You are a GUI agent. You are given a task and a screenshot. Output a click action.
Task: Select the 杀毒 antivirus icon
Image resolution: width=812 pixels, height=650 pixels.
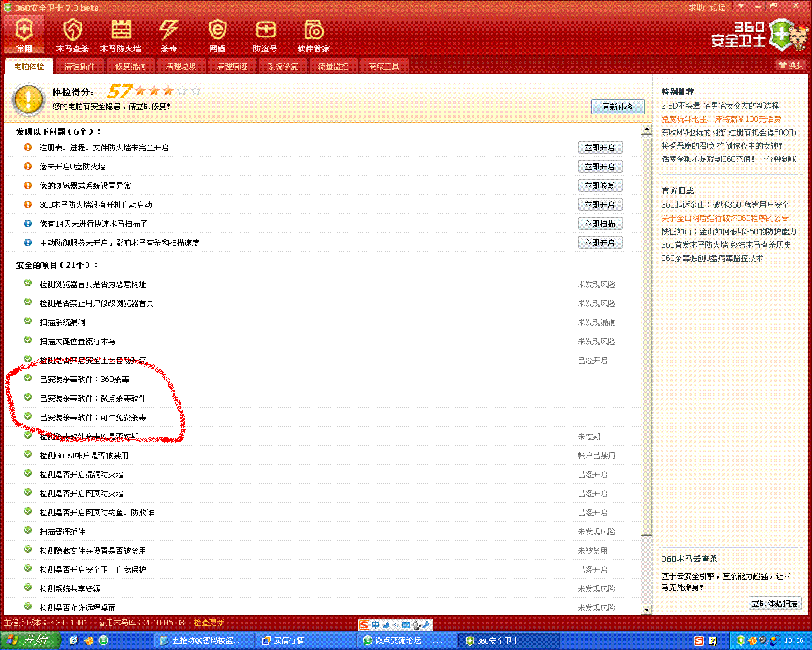tap(169, 35)
